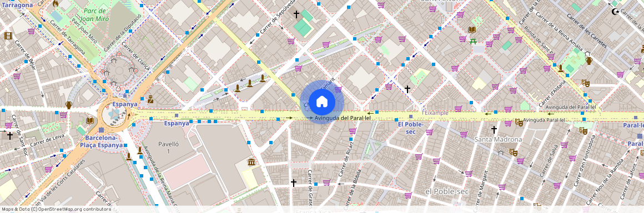Select the museum icon right of Pavelló 1
The width and height of the screenshot is (644, 213).
[251, 162]
